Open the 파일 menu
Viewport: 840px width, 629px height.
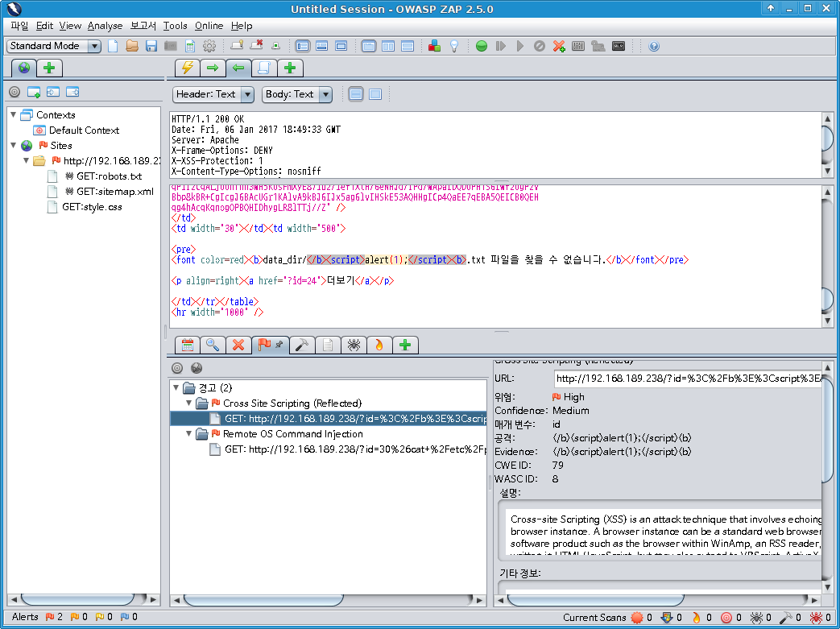pos(19,26)
